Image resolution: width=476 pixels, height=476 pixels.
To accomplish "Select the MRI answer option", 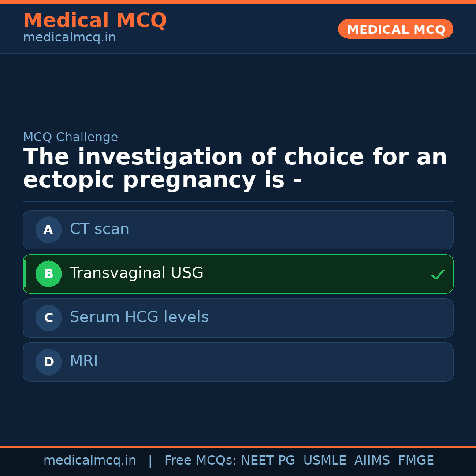I will [x=238, y=362].
